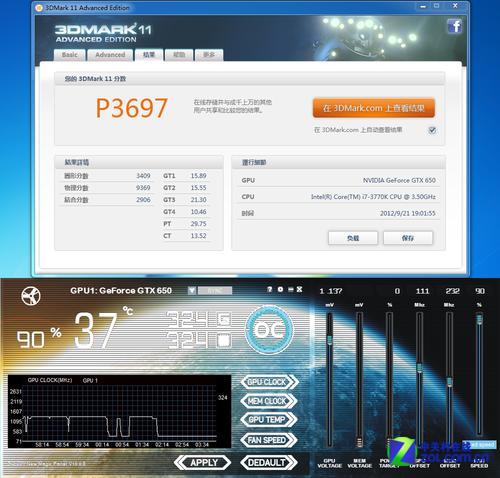Click the 111 MHz GPU offset value
Image resolution: width=500 pixels, height=478 pixels.
point(422,291)
